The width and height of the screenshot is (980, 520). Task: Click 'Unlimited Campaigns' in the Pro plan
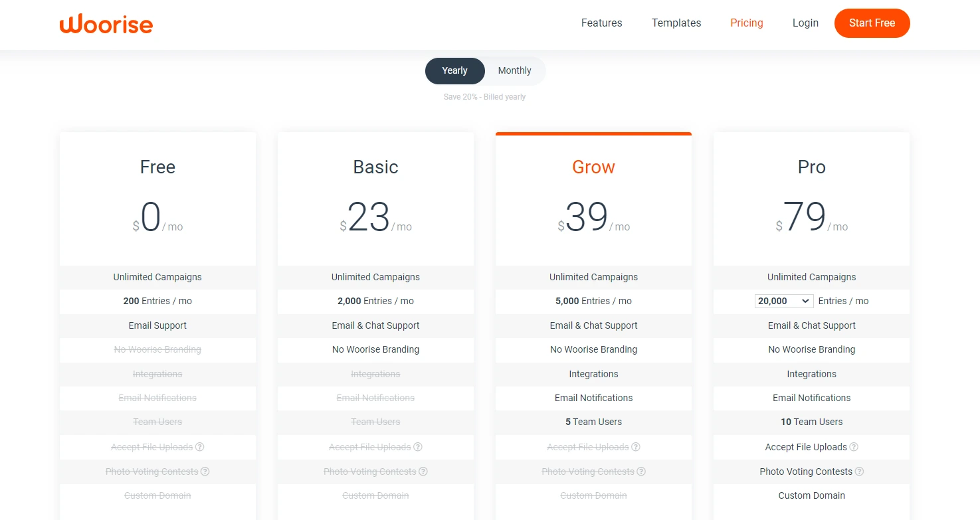[812, 277]
